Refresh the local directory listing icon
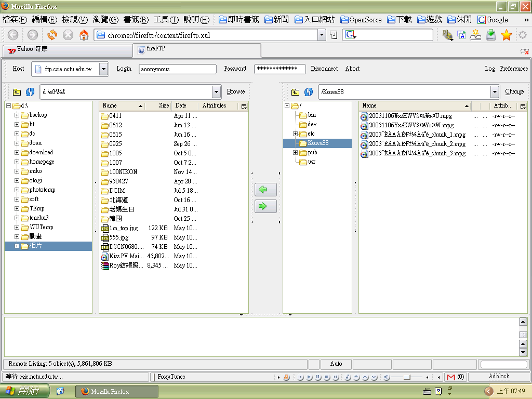The height and width of the screenshot is (399, 532). [x=30, y=92]
